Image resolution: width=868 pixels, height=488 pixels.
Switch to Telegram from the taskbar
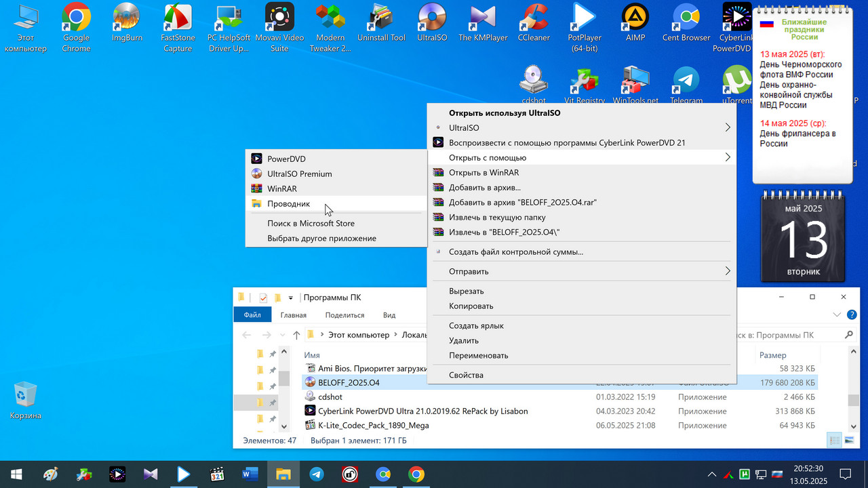pos(316,474)
